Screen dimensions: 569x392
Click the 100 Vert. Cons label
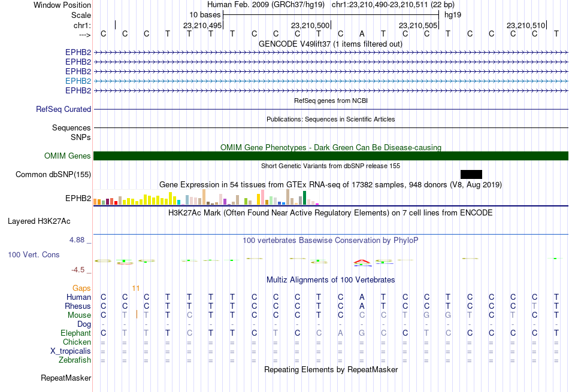(34, 254)
